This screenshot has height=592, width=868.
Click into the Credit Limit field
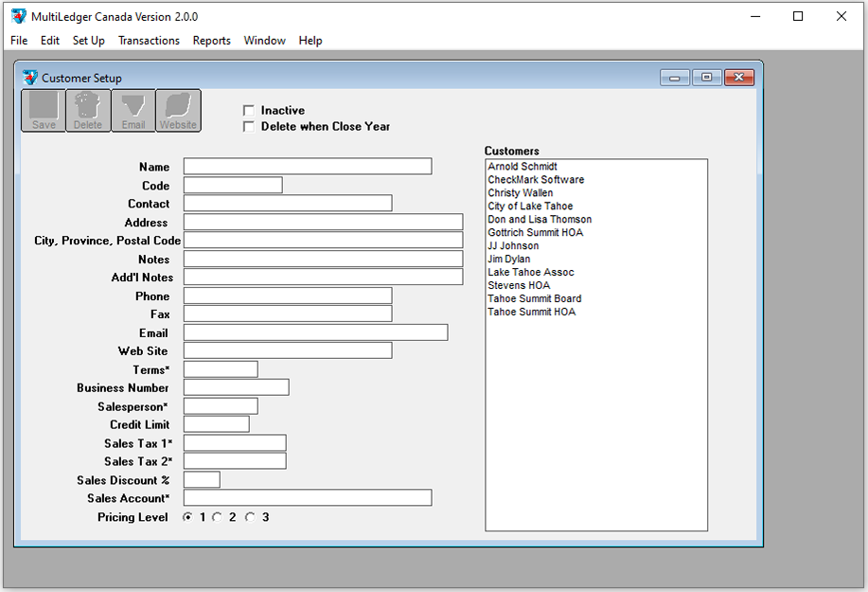(217, 424)
